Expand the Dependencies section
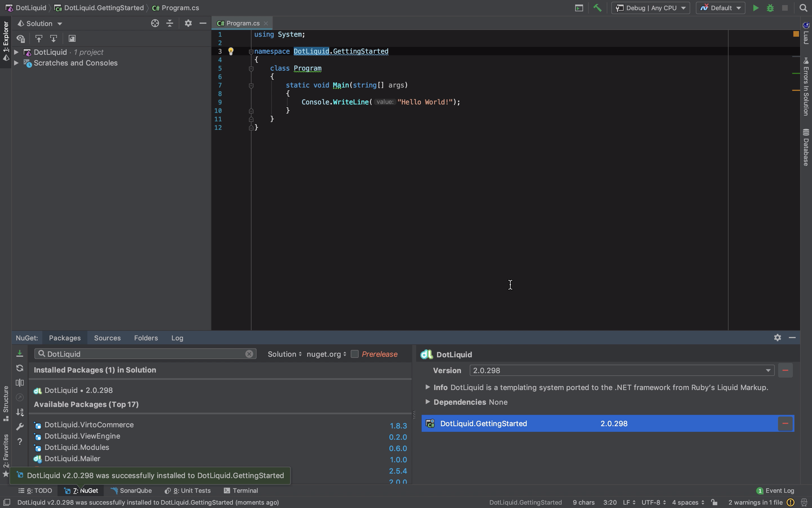812x508 pixels. tap(427, 402)
